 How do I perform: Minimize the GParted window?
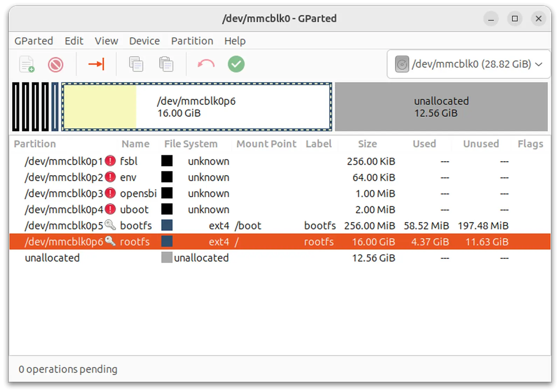click(491, 19)
